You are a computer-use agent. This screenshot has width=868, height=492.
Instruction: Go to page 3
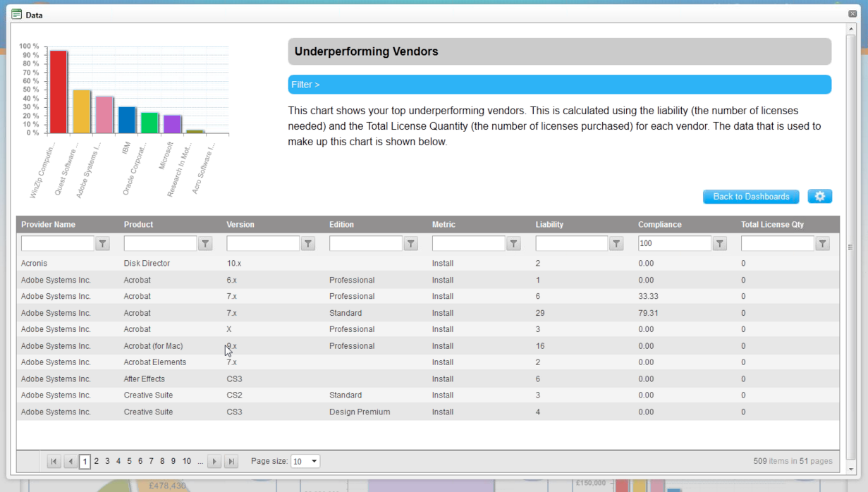pos(107,461)
